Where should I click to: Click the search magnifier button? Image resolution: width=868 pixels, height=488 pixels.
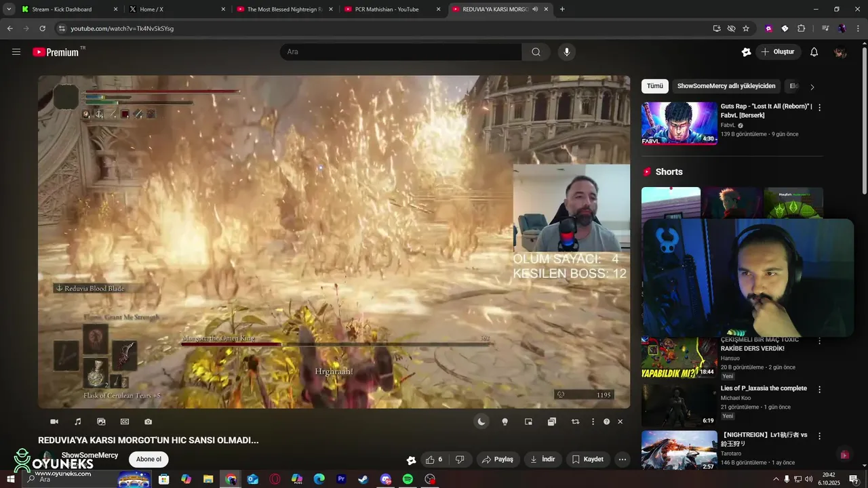(x=536, y=52)
